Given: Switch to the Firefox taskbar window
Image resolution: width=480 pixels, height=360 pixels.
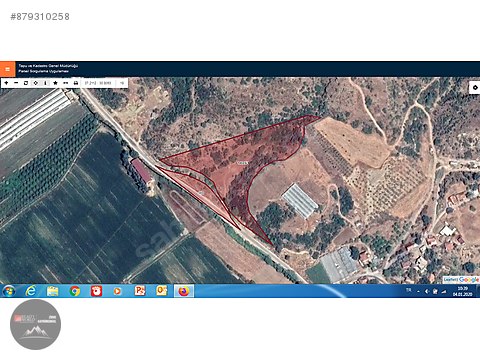Looking at the screenshot, I should click(x=184, y=291).
